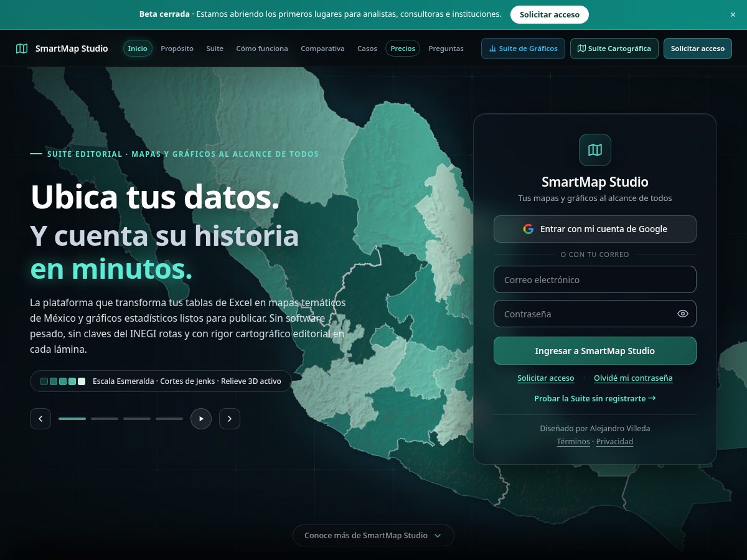Image resolution: width=747 pixels, height=560 pixels.
Task: Go to Cómo funciona section
Action: [x=262, y=49]
